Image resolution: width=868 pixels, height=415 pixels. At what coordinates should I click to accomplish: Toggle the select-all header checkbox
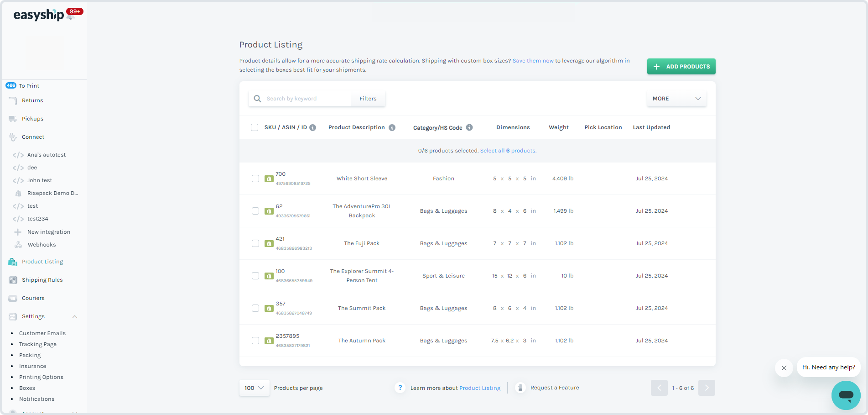(x=255, y=127)
